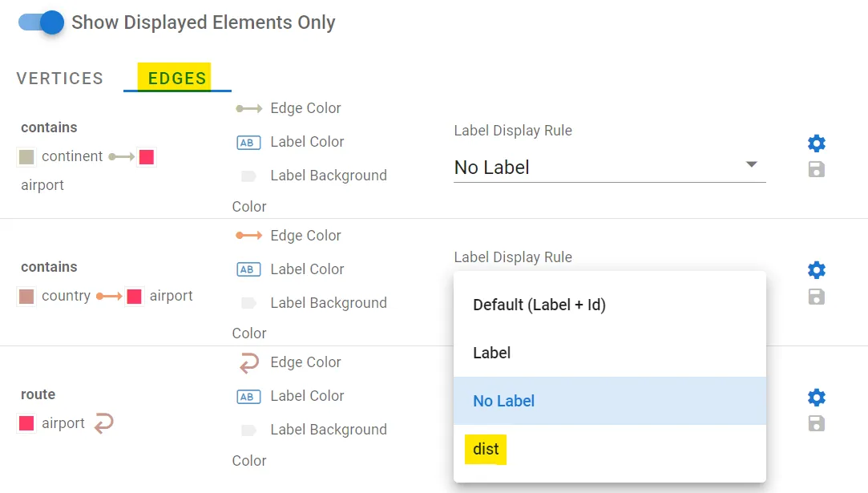The height and width of the screenshot is (493, 868).
Task: Click the continent vertex color swatch
Action: click(26, 157)
